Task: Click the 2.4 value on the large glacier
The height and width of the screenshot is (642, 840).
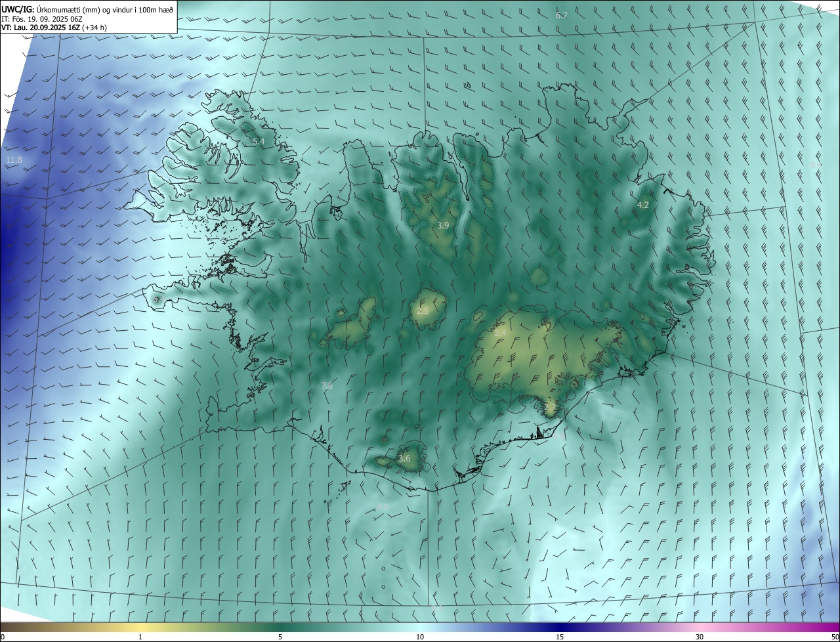Action: pyautogui.click(x=500, y=333)
